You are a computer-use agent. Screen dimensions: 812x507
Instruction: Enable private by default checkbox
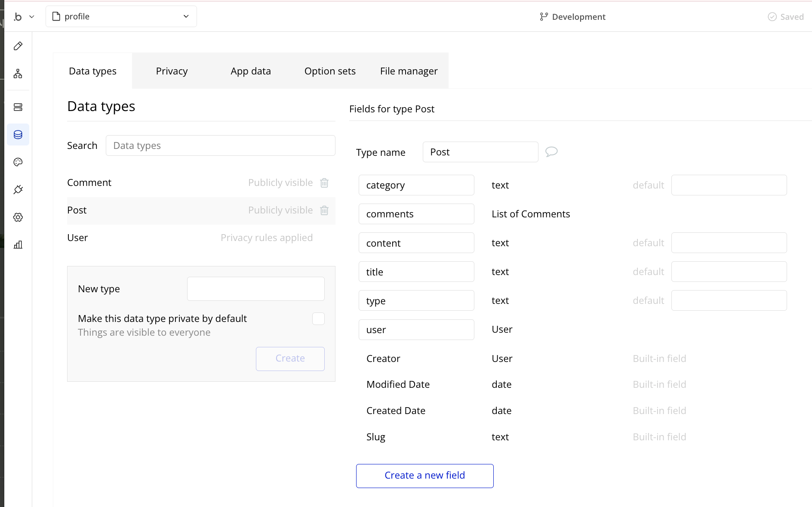click(x=318, y=319)
